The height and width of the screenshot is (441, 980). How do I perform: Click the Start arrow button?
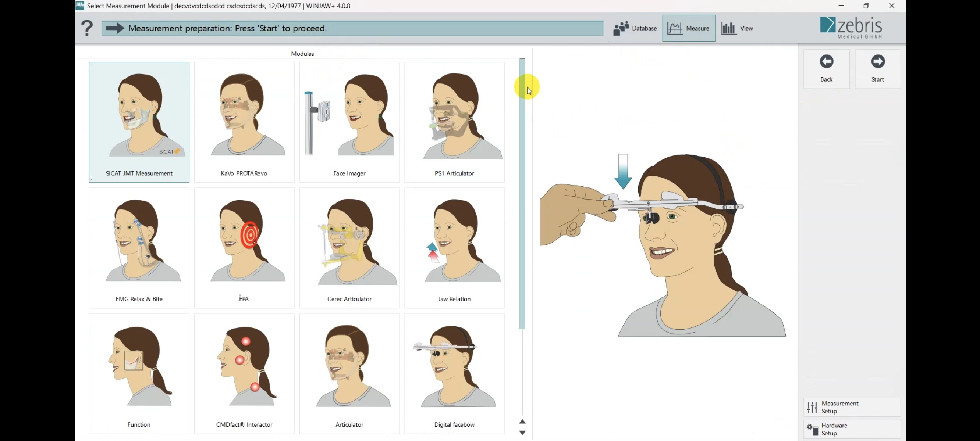pyautogui.click(x=878, y=69)
